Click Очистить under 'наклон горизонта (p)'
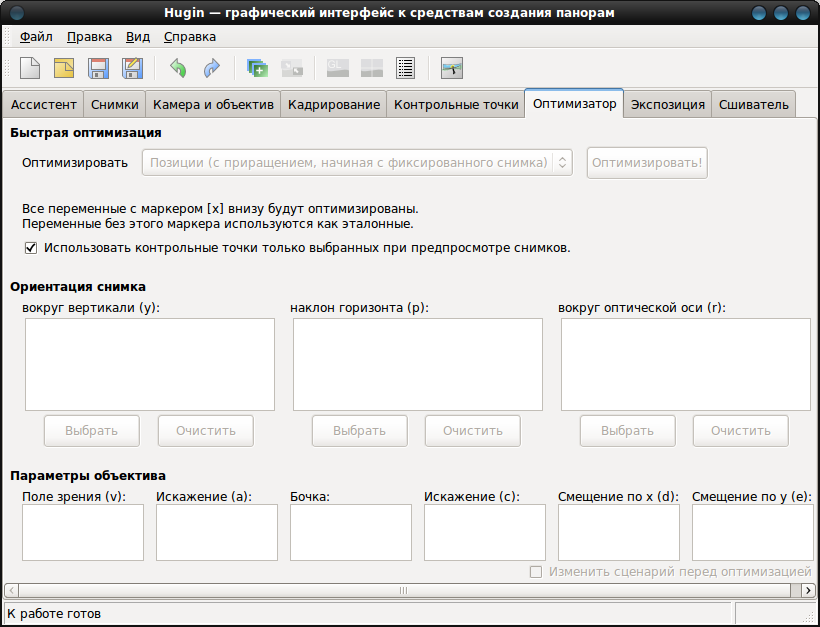Screen dimensions: 820x627 click(473, 431)
